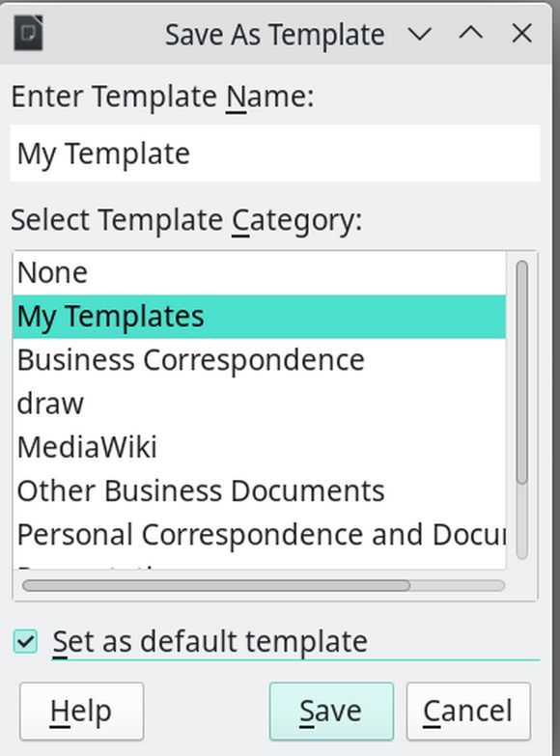Choose Other Business Documents category
Image resolution: width=560 pixels, height=756 pixels.
click(x=260, y=490)
